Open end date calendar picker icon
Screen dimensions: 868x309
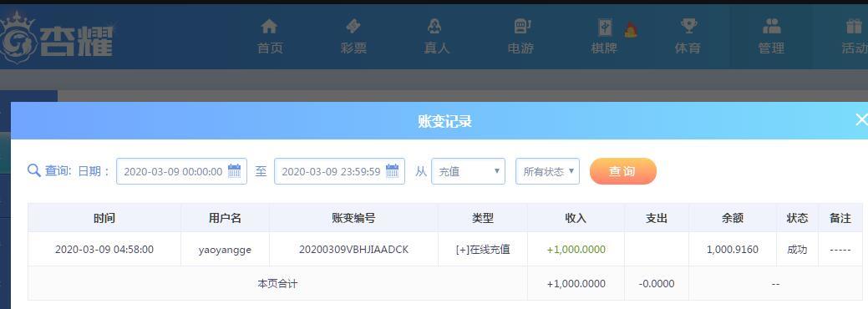click(x=392, y=170)
